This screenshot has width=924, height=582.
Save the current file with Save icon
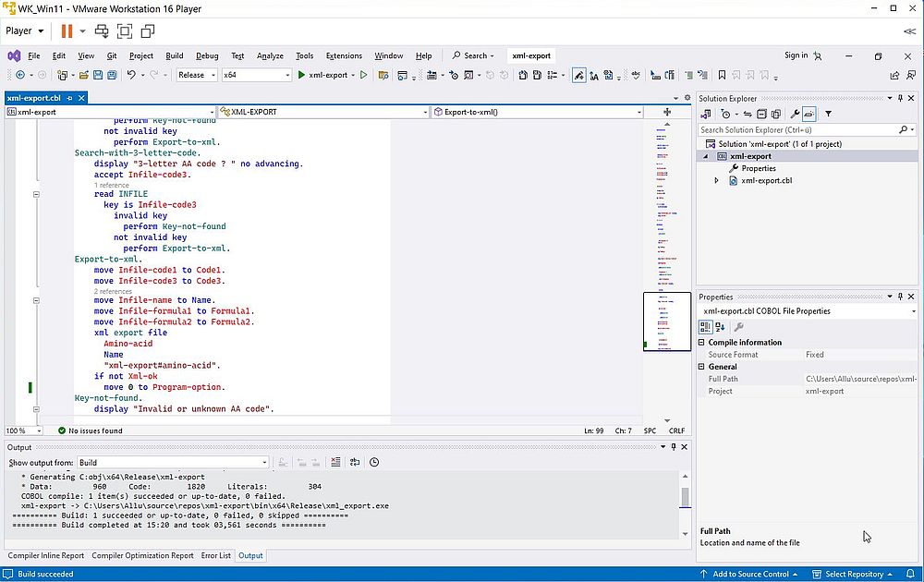(98, 75)
